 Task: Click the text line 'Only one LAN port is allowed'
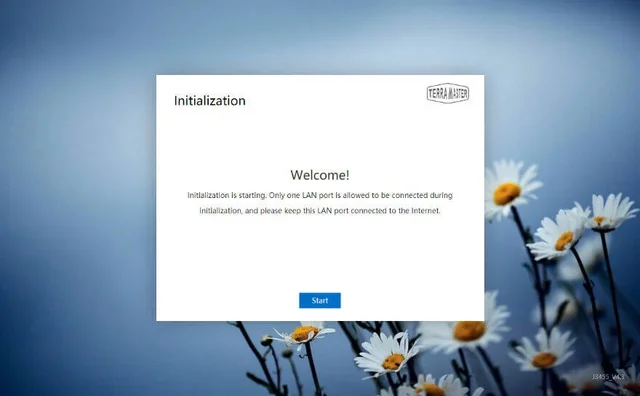point(320,196)
